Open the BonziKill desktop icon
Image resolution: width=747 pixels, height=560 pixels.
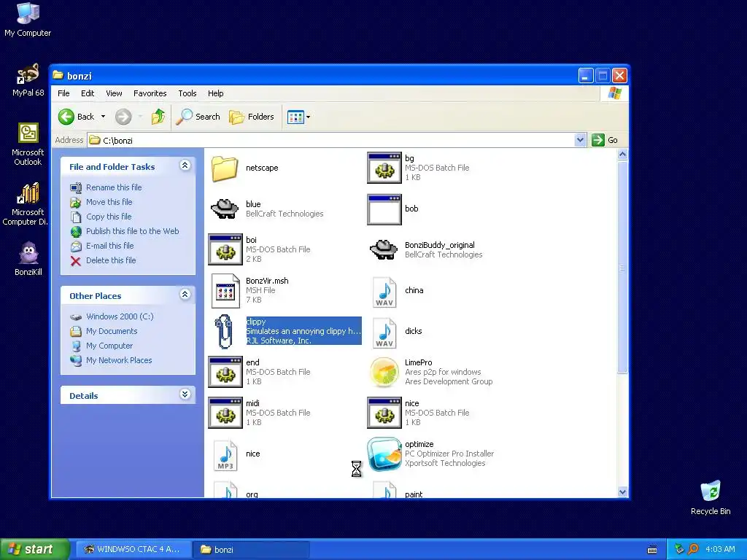pyautogui.click(x=28, y=259)
